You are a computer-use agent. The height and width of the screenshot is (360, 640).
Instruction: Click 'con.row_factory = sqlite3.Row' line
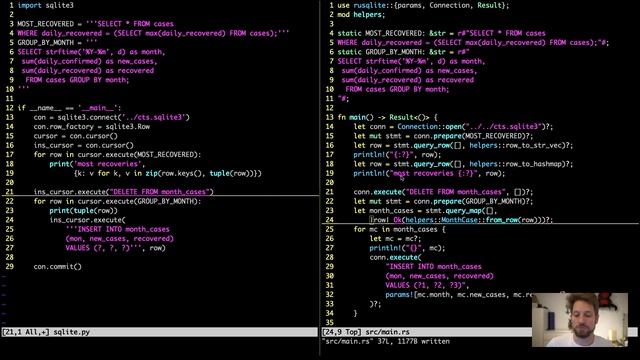91,127
